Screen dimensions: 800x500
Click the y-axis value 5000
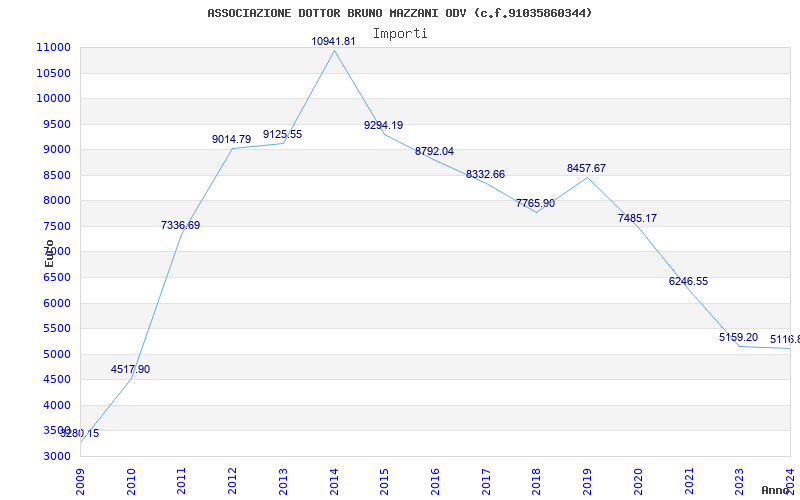click(56, 354)
